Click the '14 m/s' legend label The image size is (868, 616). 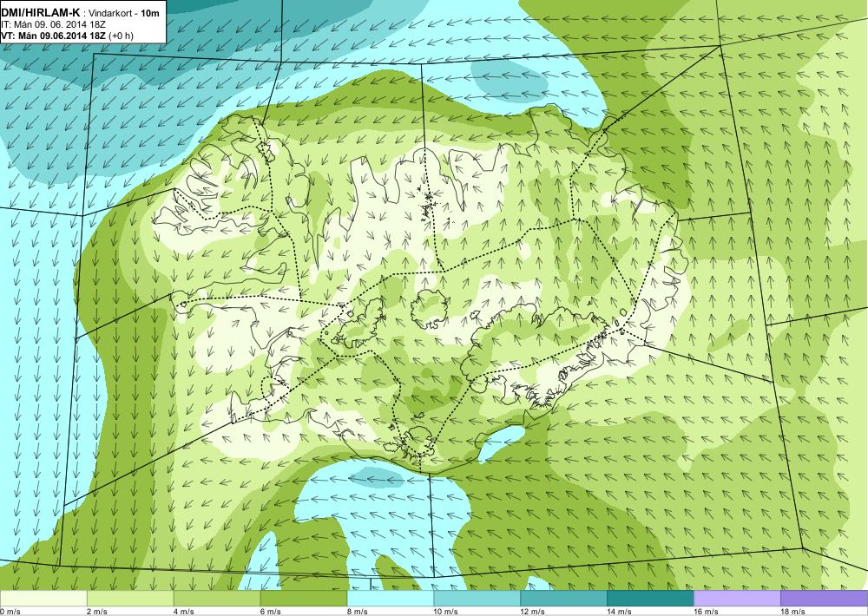tap(620, 612)
